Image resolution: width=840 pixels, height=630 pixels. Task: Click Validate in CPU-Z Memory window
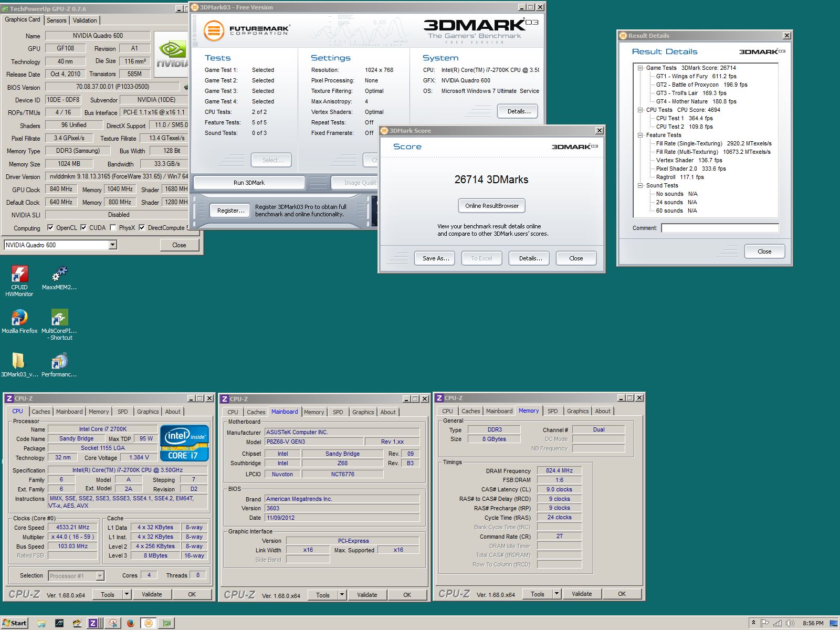tap(582, 594)
